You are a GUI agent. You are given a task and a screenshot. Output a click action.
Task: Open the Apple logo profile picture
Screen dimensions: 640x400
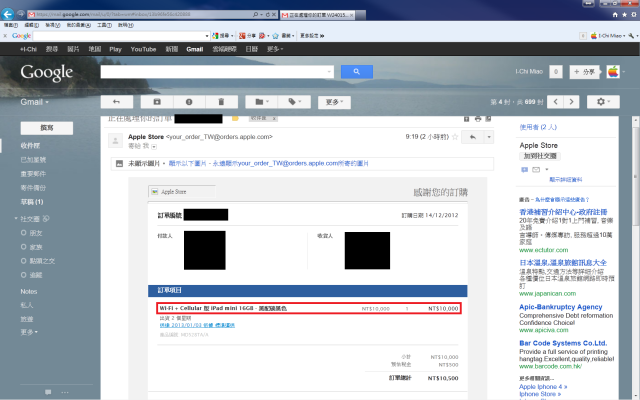coord(613,72)
